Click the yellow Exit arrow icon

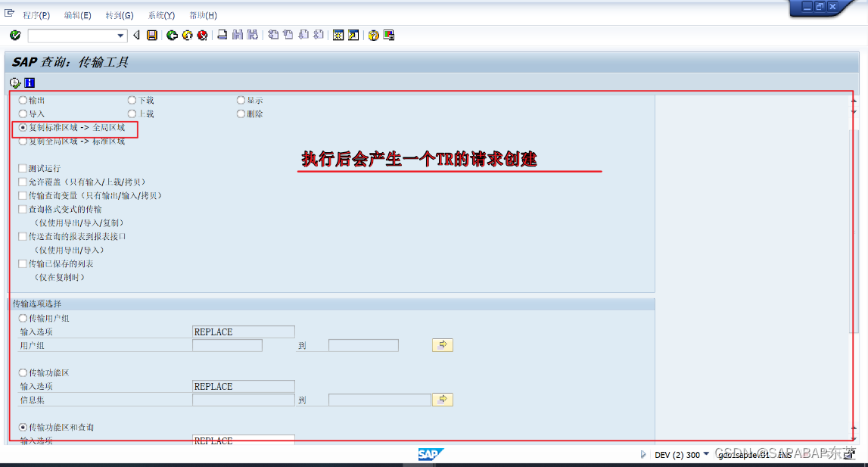tap(188, 36)
